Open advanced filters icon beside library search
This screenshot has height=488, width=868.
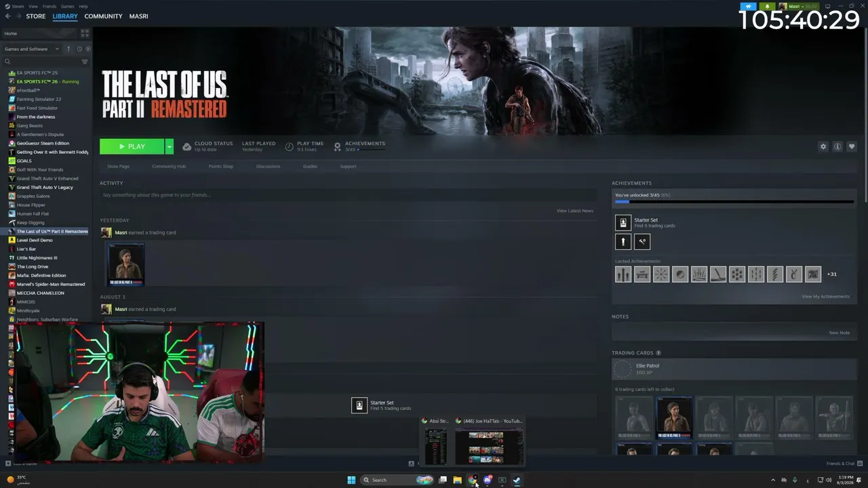pyautogui.click(x=85, y=62)
